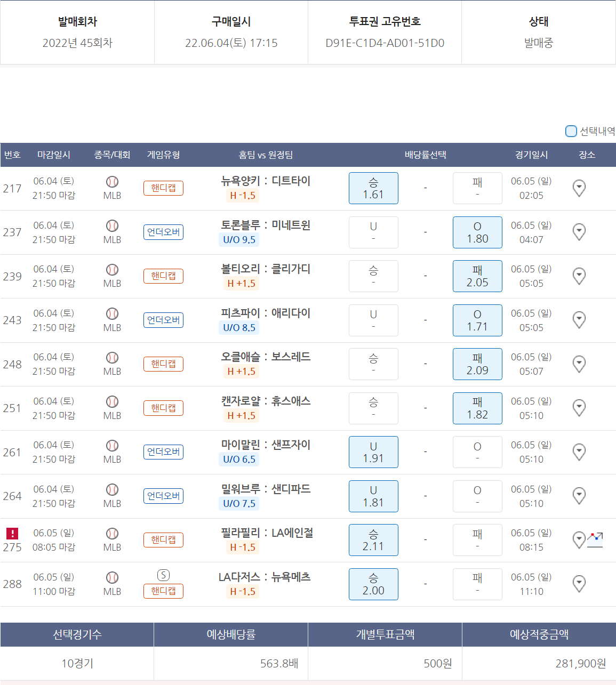Select O option for game 261
The height and width of the screenshot is (685, 616).
(477, 452)
